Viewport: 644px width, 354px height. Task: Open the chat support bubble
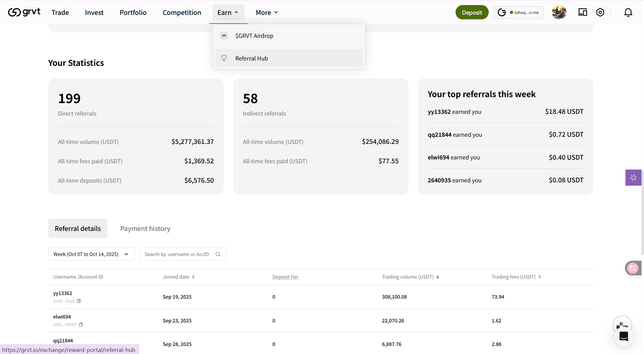[x=624, y=336]
